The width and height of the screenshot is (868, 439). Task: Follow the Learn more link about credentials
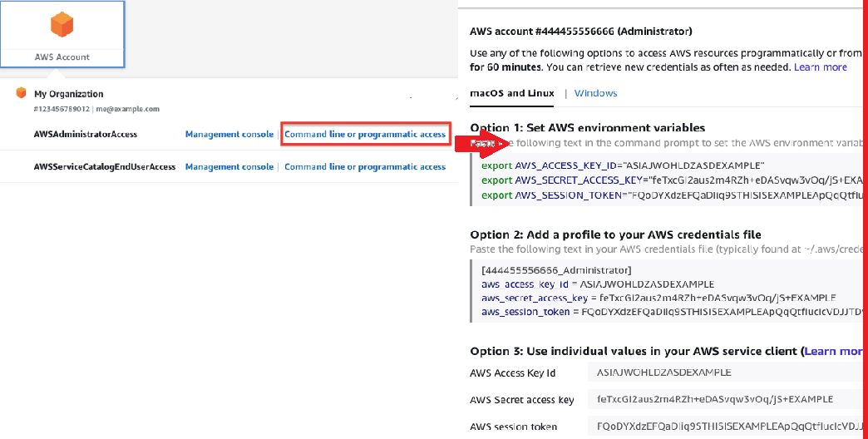(820, 67)
